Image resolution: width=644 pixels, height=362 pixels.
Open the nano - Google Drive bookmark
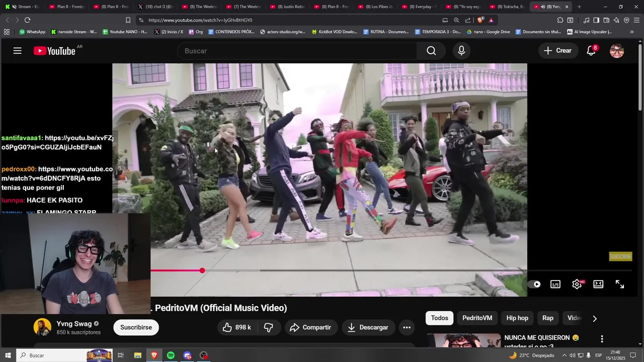click(x=488, y=32)
